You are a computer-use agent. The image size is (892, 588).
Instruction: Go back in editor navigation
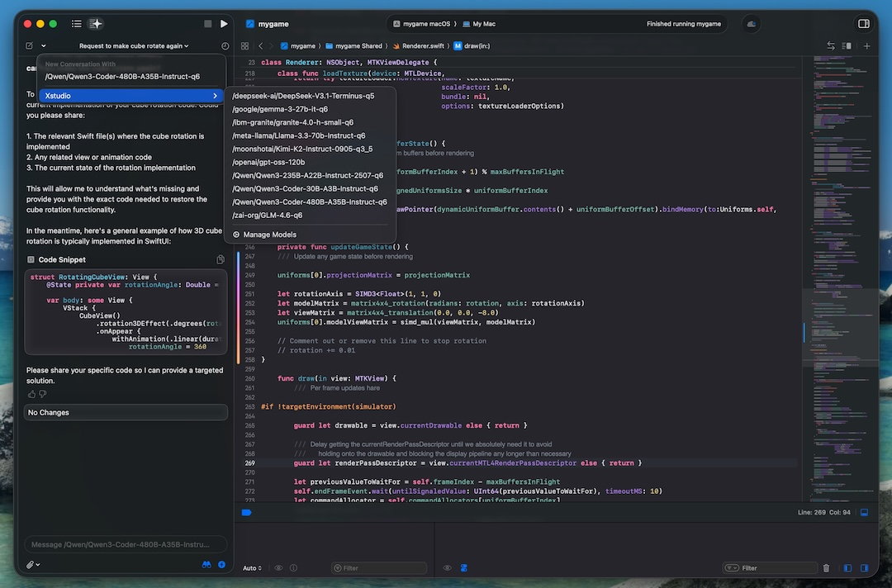click(260, 46)
